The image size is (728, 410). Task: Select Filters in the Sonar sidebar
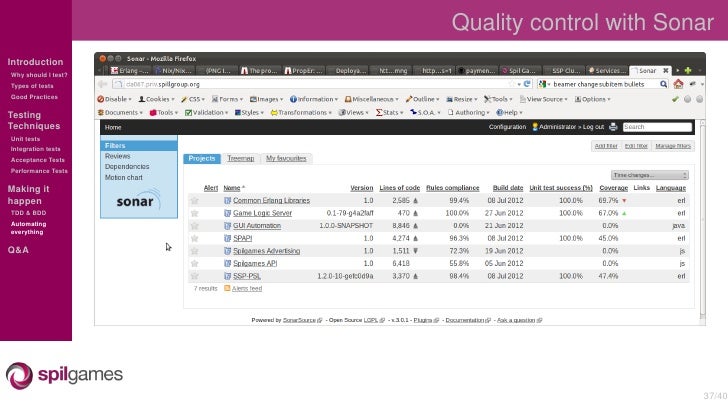click(x=139, y=146)
